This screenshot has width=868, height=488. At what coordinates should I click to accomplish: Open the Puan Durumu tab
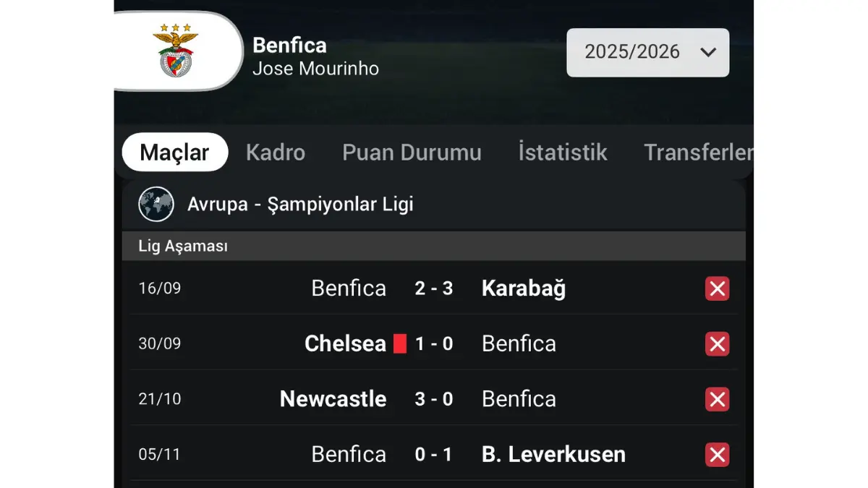click(412, 153)
